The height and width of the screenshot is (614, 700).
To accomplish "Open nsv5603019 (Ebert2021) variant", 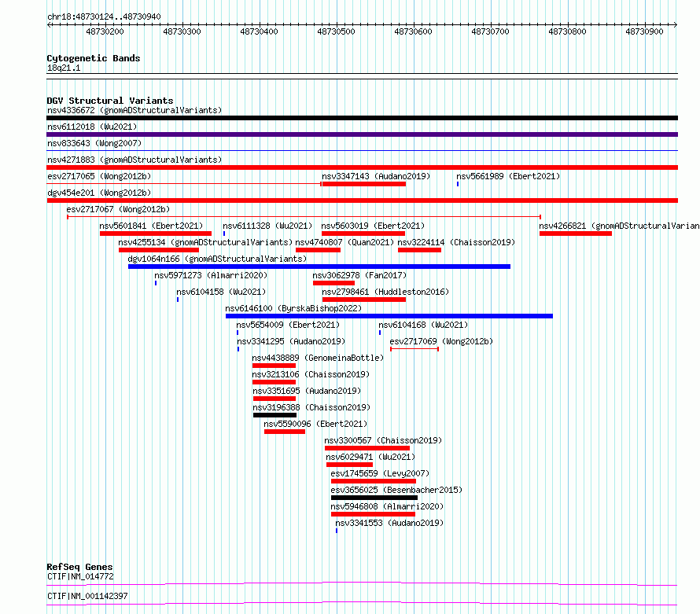I will click(373, 226).
